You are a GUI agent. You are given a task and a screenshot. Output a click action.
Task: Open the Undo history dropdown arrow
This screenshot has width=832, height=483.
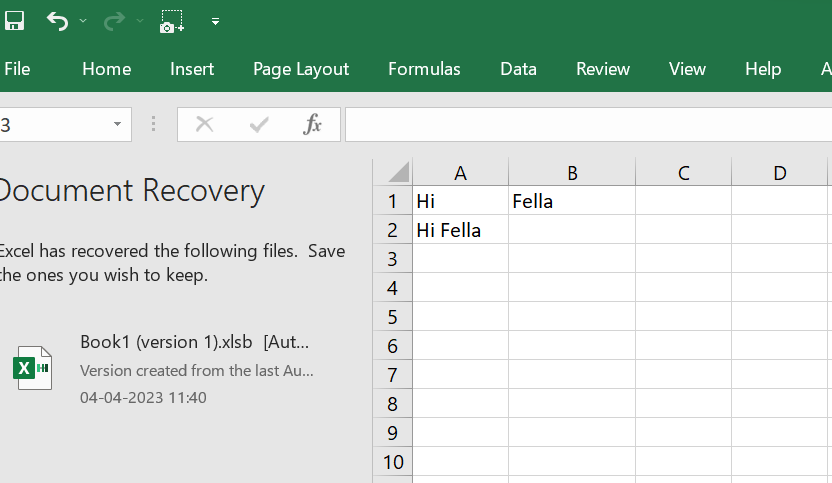tap(83, 21)
